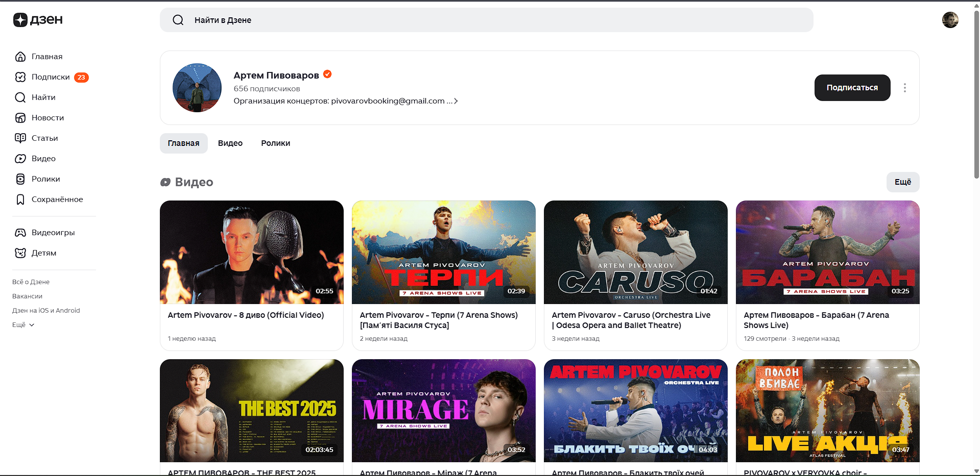The width and height of the screenshot is (980, 476).
Task: Click the "3 недели назад" text under Caruso
Action: click(x=576, y=339)
